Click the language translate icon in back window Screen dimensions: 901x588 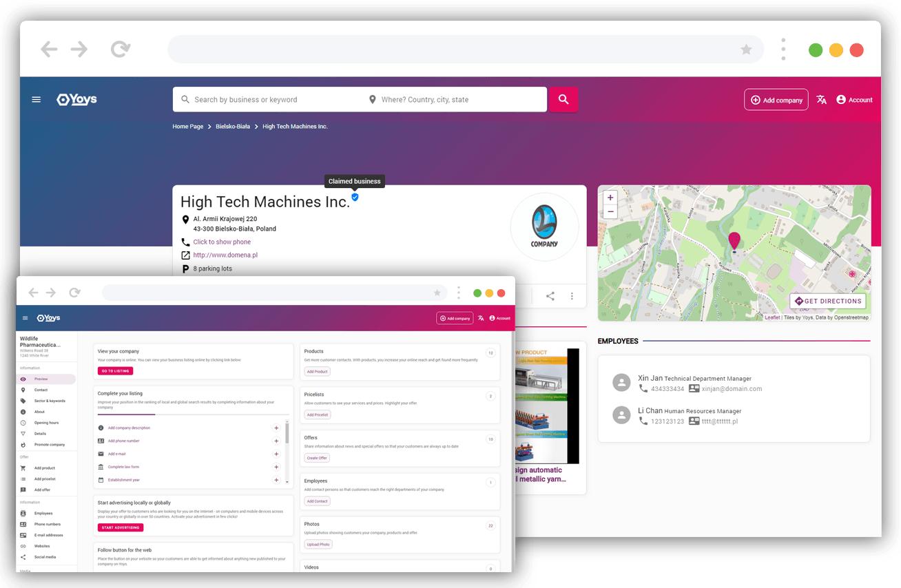[821, 100]
